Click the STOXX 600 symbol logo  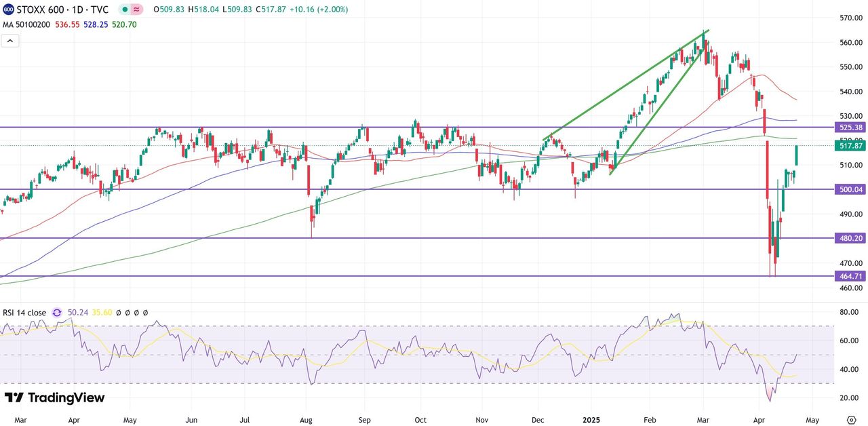(x=8, y=9)
